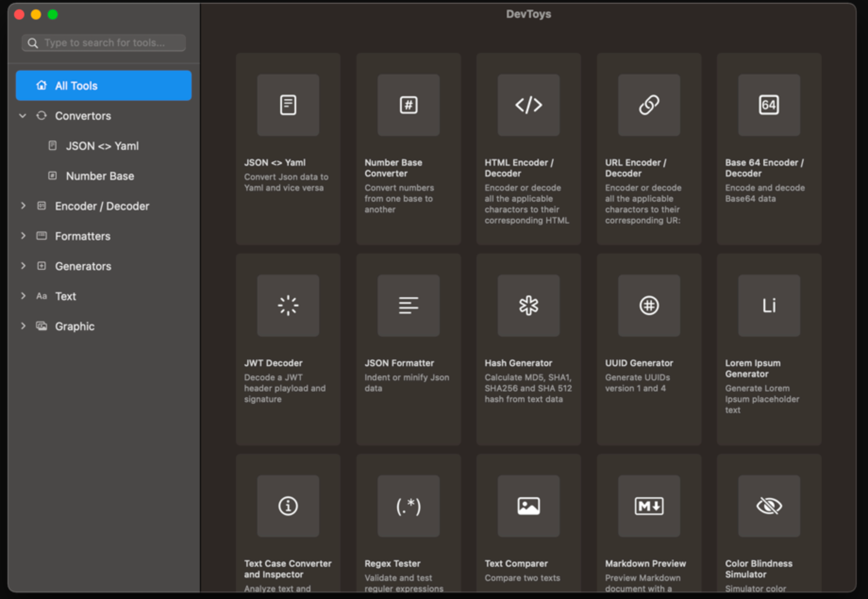Click 'Indent or minify Json data' description
The width and height of the screenshot is (868, 599).
click(x=407, y=383)
